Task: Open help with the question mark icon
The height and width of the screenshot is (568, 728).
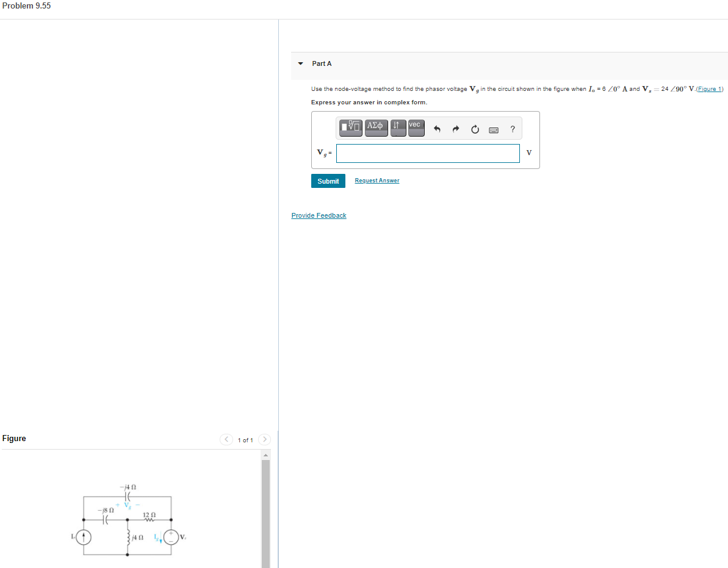Action: click(513, 129)
